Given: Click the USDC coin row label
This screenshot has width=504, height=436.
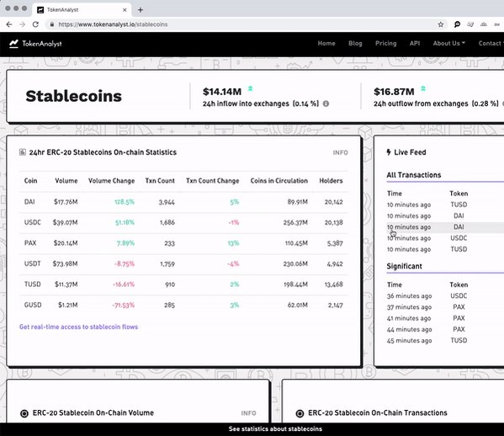Looking at the screenshot, I should click(x=33, y=222).
